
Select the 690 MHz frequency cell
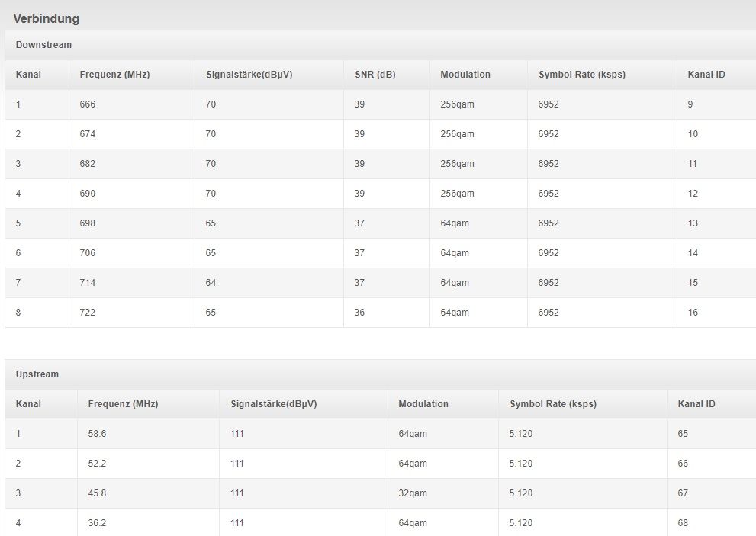(88, 194)
